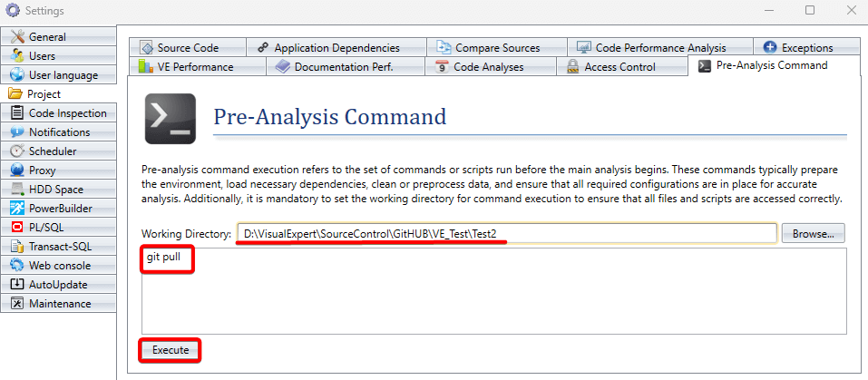Click the General wrench icon

point(18,37)
